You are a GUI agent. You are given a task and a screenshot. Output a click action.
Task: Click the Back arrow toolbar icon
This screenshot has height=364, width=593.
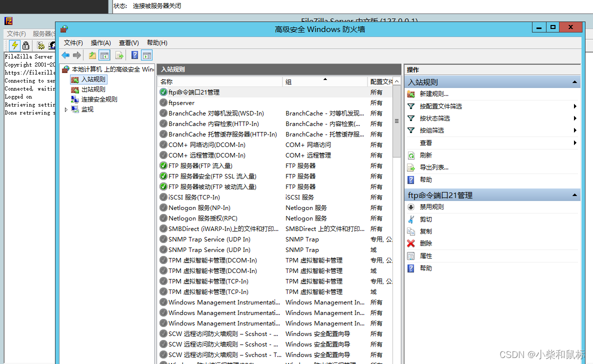coord(65,55)
